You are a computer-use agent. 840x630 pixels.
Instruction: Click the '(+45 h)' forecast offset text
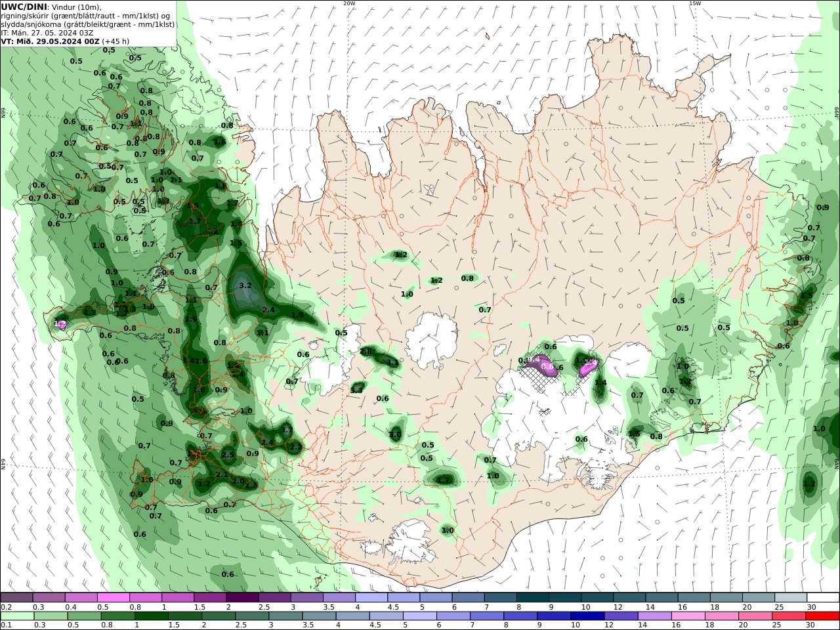point(115,41)
